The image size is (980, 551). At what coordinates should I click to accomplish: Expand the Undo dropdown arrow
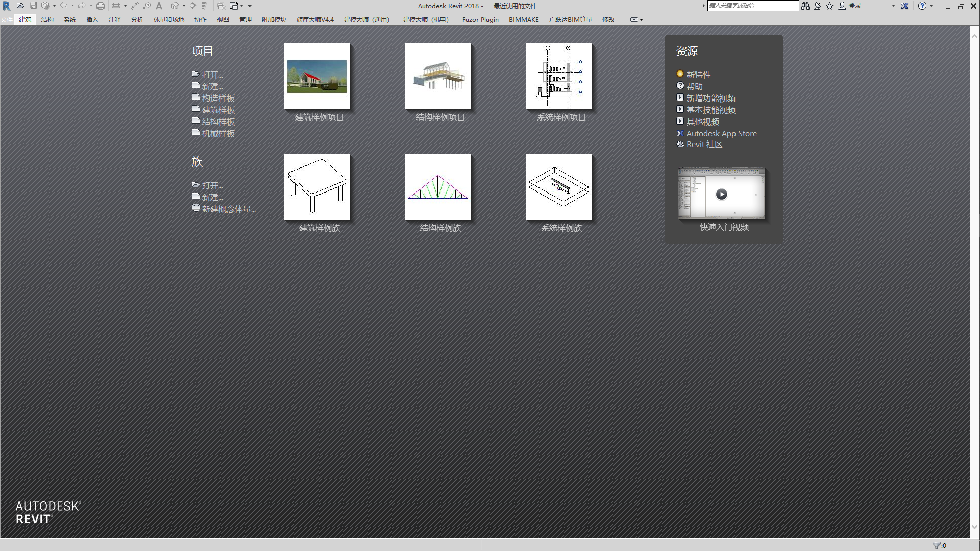pyautogui.click(x=72, y=6)
